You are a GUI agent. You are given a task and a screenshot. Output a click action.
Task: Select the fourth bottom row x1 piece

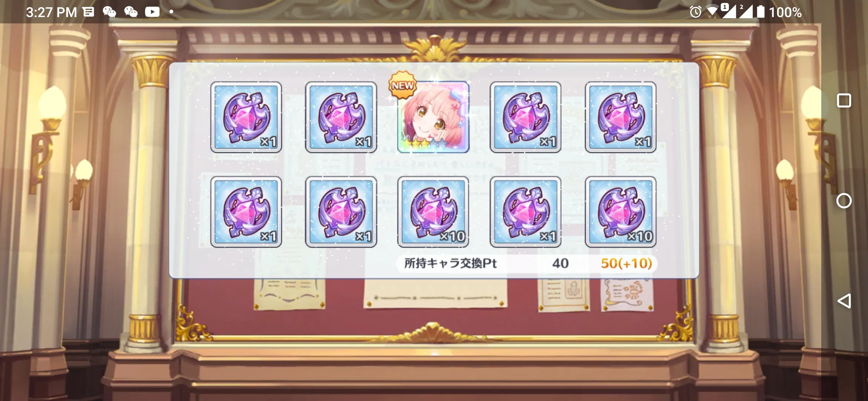[x=526, y=212]
